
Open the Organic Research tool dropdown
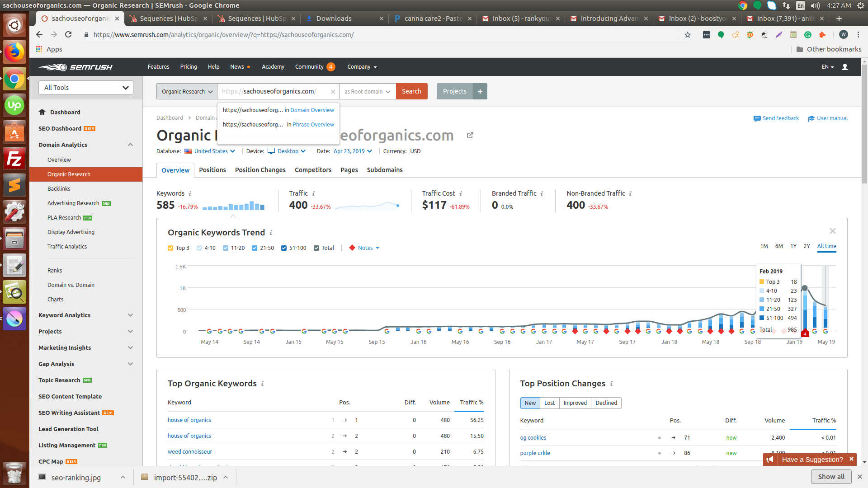(187, 91)
